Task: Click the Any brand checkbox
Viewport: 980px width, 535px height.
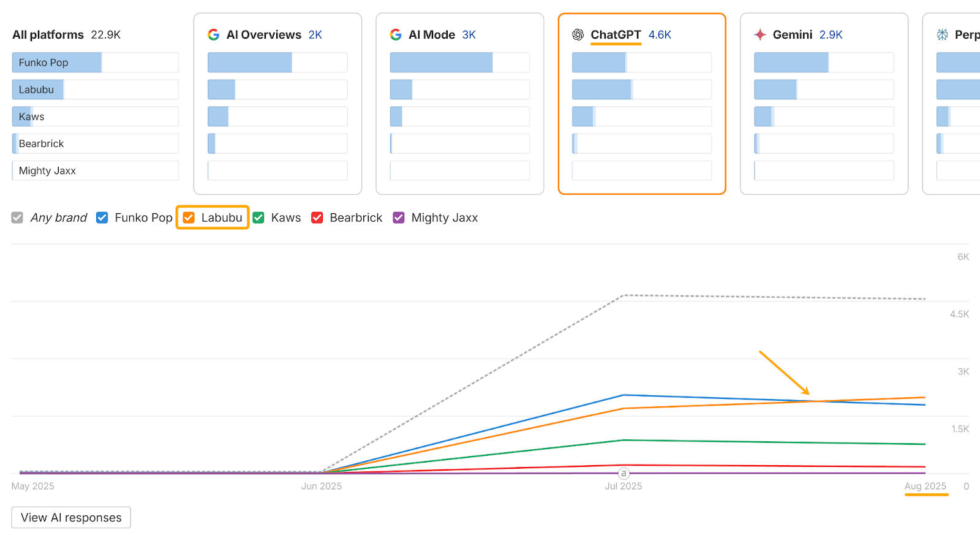Action: [x=17, y=218]
